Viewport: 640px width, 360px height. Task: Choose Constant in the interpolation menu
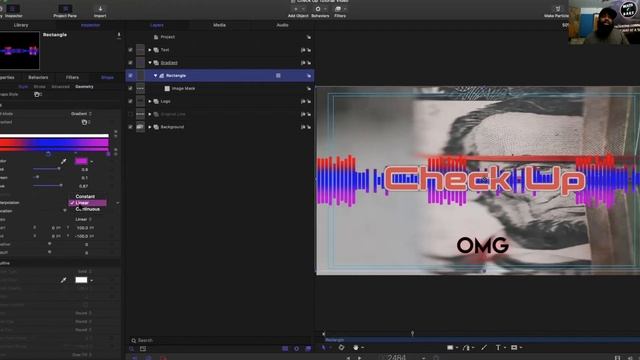click(85, 196)
